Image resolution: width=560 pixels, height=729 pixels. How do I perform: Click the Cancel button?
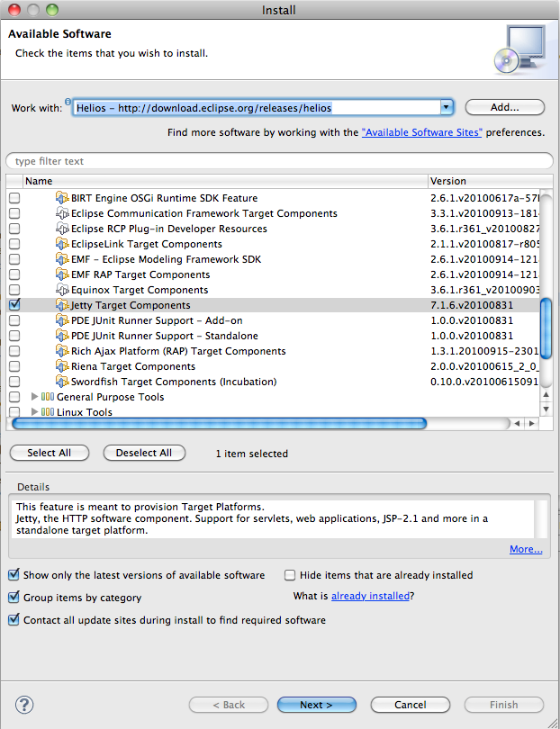pos(411,705)
